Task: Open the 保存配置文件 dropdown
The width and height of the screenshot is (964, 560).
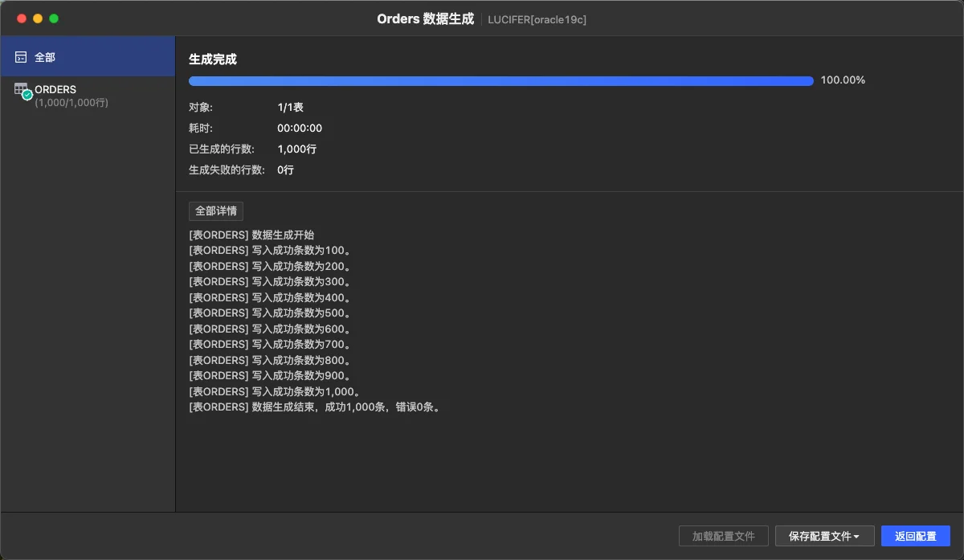Action: [x=824, y=536]
